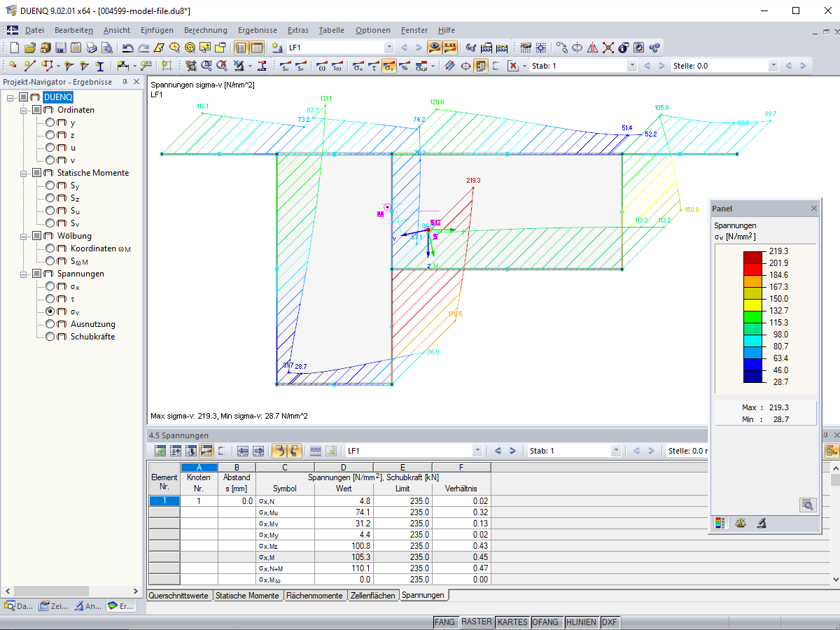
Task: Click the active sigma-v stress icon
Action: coord(388,66)
